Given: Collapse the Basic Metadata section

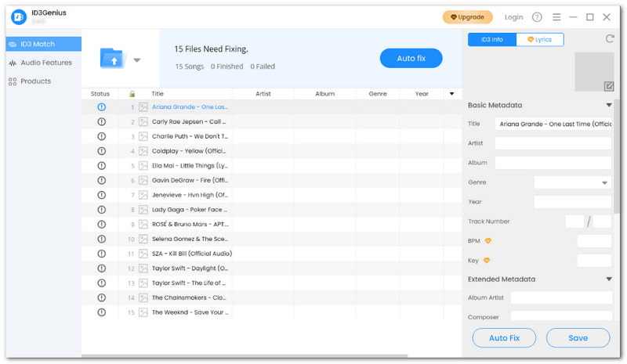Looking at the screenshot, I should pyautogui.click(x=609, y=105).
